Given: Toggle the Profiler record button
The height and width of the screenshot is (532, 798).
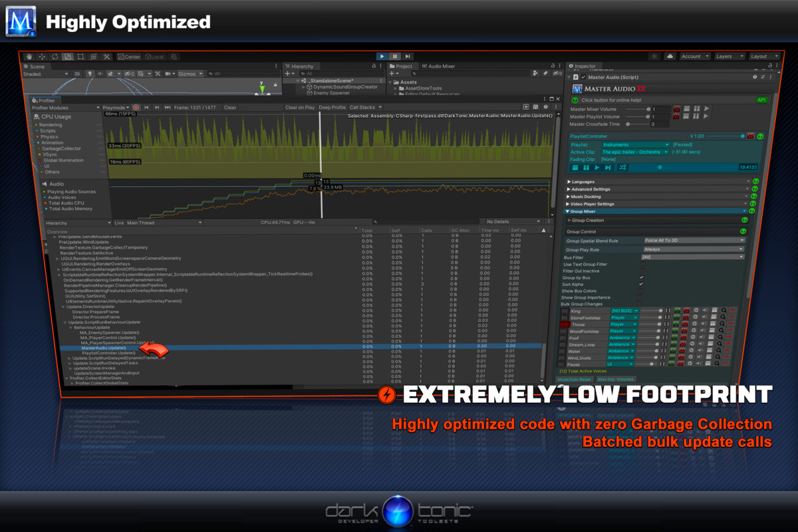Looking at the screenshot, I should pyautogui.click(x=136, y=107).
